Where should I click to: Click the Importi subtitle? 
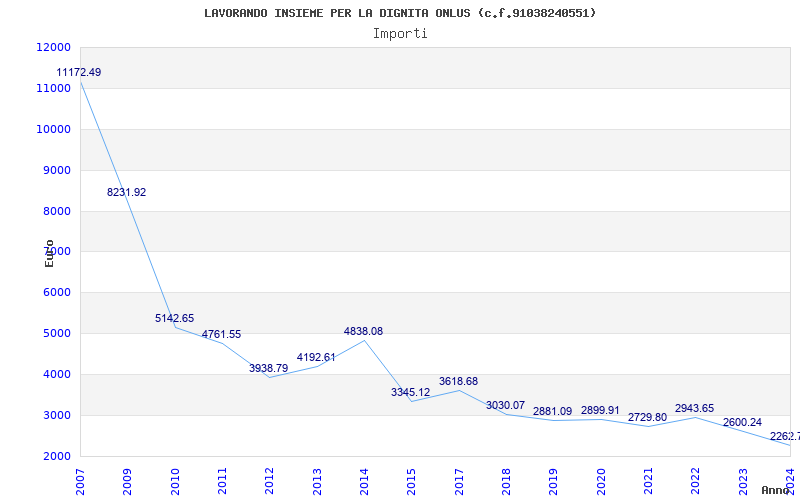coord(400,34)
